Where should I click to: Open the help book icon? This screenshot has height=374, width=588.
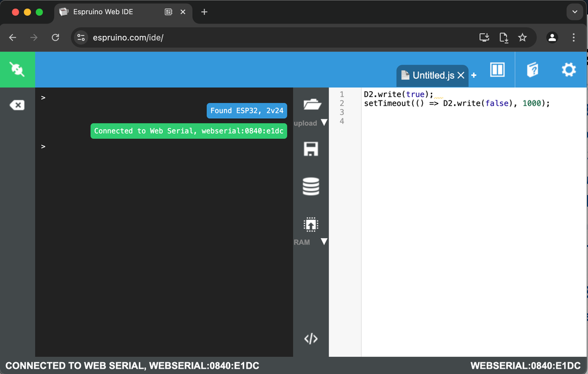coord(533,70)
